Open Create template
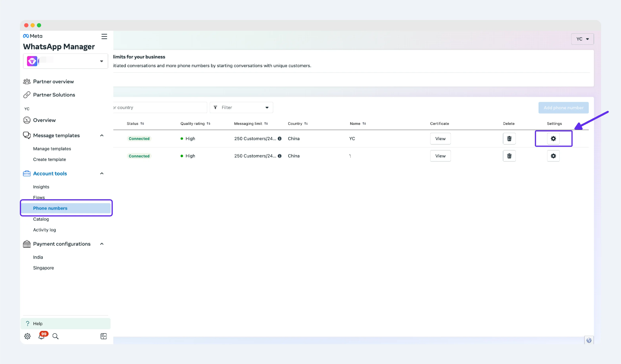621x364 pixels. 50,159
